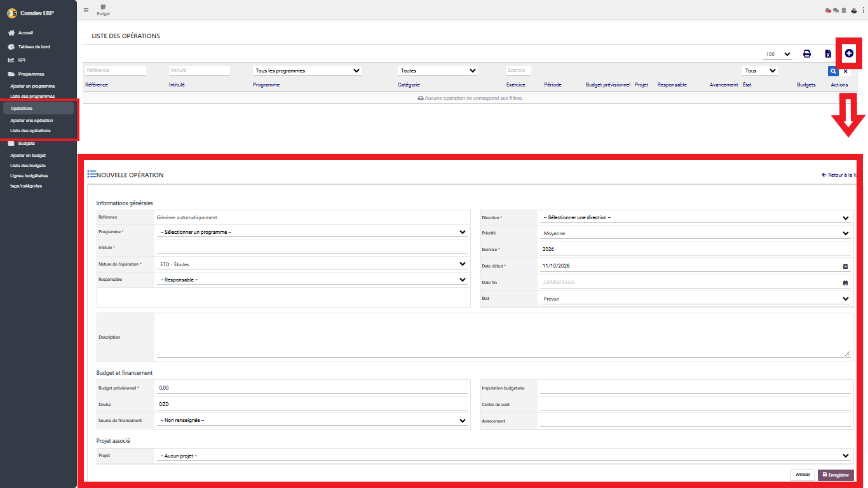This screenshot has width=868, height=488.
Task: Expand the 'Sélectionner une direction' dropdown
Action: (x=695, y=218)
